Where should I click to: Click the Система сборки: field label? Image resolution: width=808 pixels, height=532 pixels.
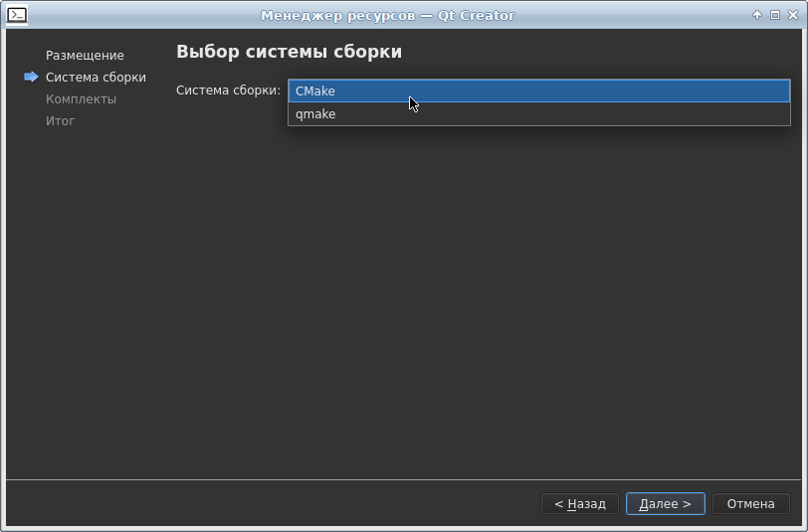(228, 90)
